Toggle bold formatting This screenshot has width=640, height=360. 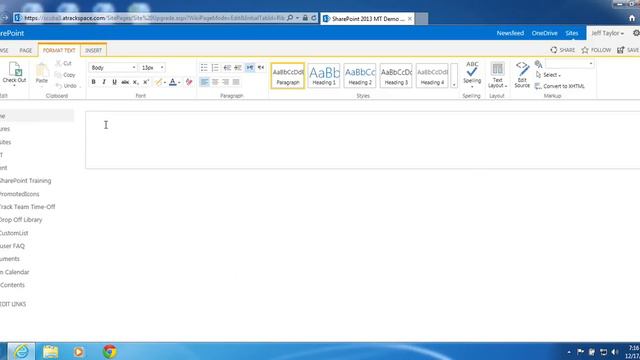click(93, 82)
